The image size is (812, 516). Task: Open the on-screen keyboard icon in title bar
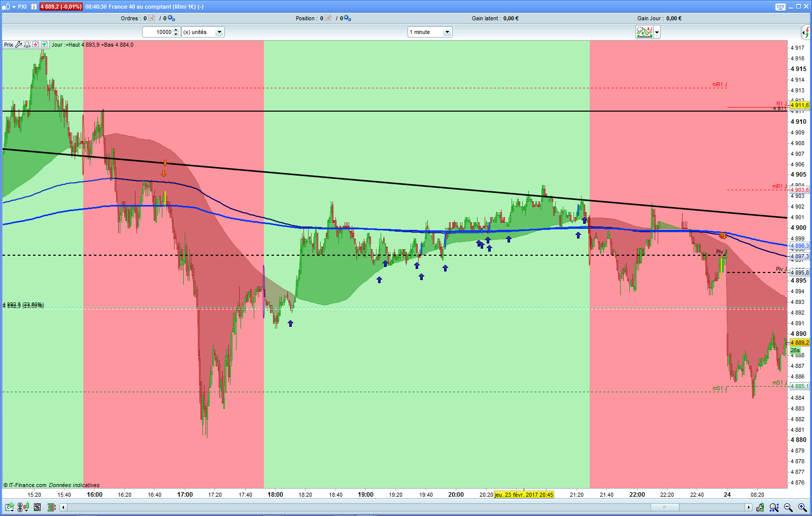(781, 7)
